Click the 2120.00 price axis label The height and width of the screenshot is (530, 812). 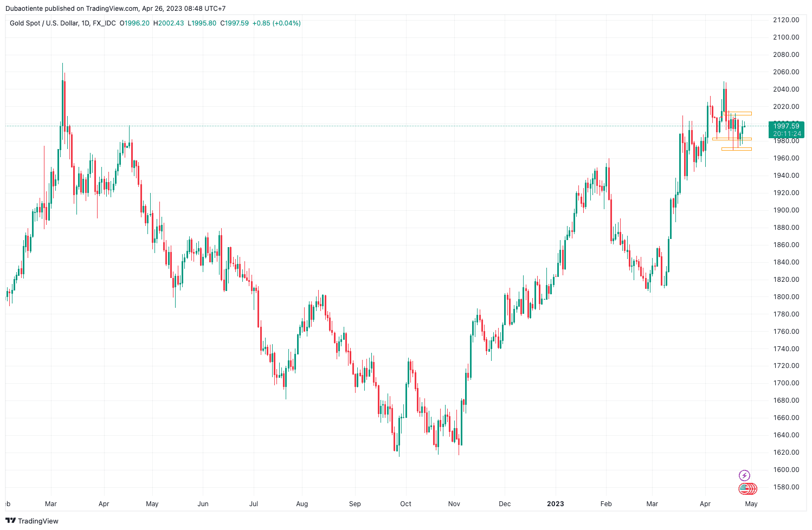[x=786, y=20]
